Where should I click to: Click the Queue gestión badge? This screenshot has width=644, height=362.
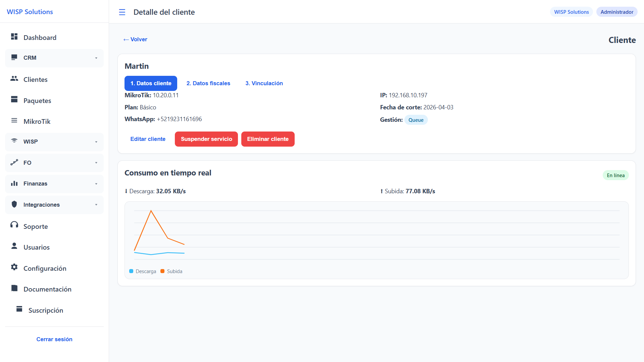click(416, 120)
